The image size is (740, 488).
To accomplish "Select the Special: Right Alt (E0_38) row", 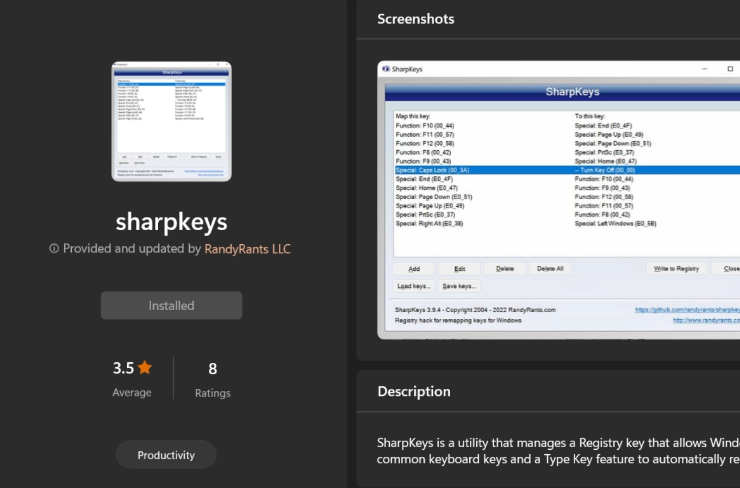I will [567, 223].
